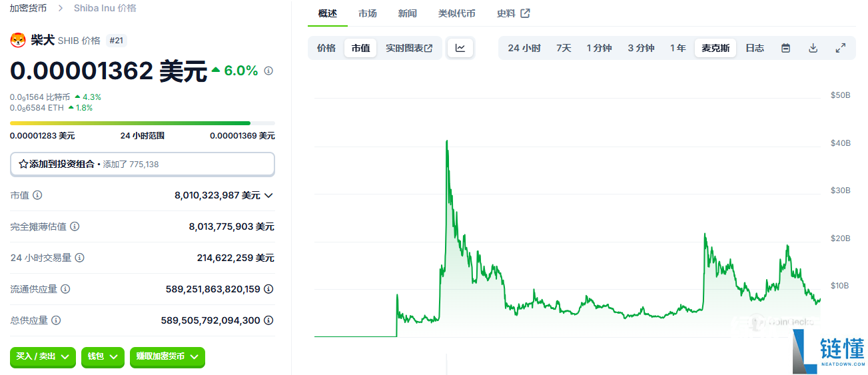Viewport: 868px width, 375px height.
Task: Click the info icon after 589,505,792,094,300
Action: click(x=268, y=320)
